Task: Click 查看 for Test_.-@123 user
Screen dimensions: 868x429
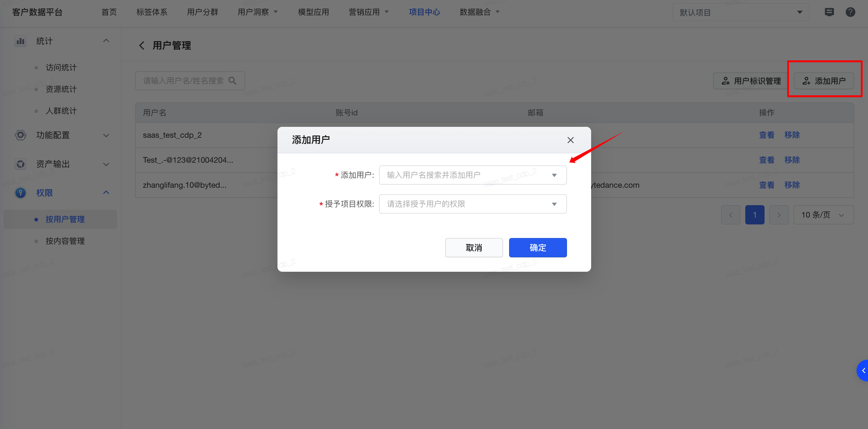Action: click(x=767, y=160)
